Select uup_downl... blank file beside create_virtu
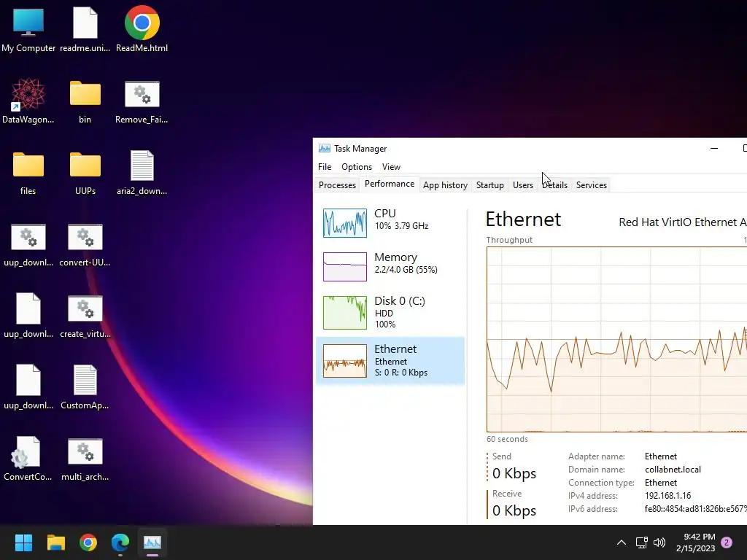747x560 pixels. pos(28,316)
